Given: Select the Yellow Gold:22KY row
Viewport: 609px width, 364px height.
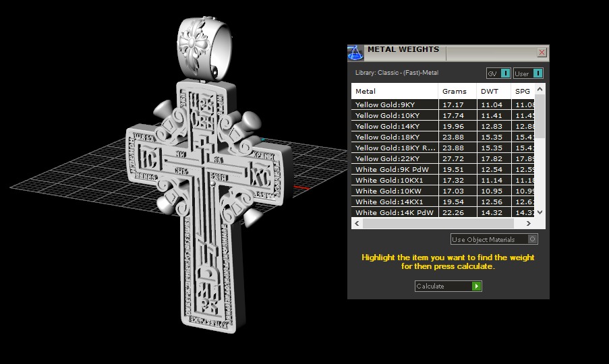Looking at the screenshot, I should 443,158.
